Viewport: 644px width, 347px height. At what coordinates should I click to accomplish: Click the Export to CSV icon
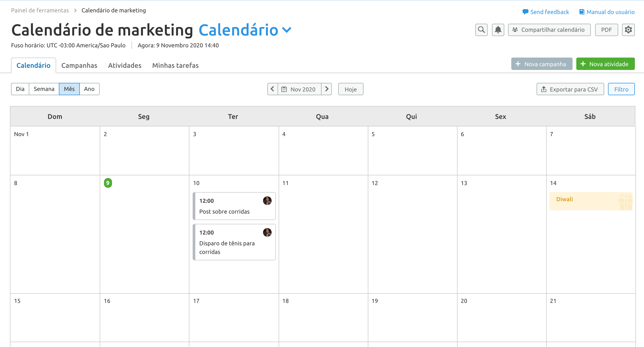(x=545, y=89)
